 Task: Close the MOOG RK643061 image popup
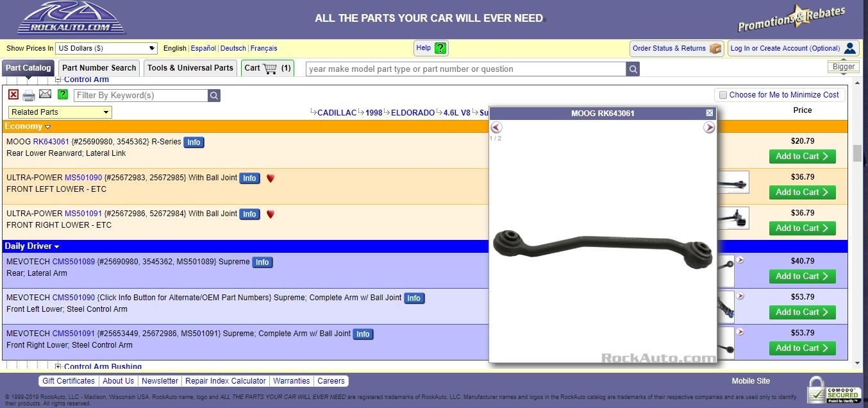710,113
